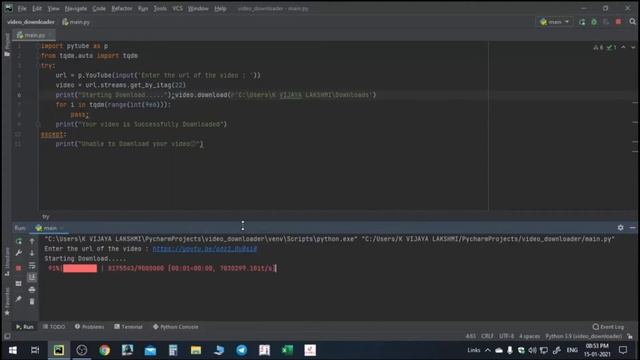
Task: Open Telegram from taskbar
Action: click(242, 350)
